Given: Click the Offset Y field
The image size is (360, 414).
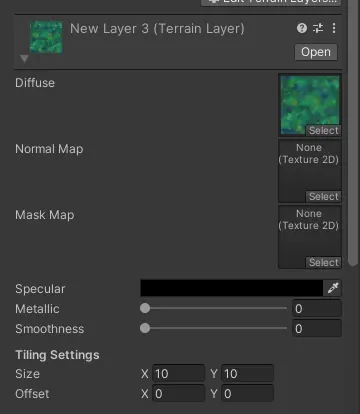Looking at the screenshot, I should [x=247, y=394].
